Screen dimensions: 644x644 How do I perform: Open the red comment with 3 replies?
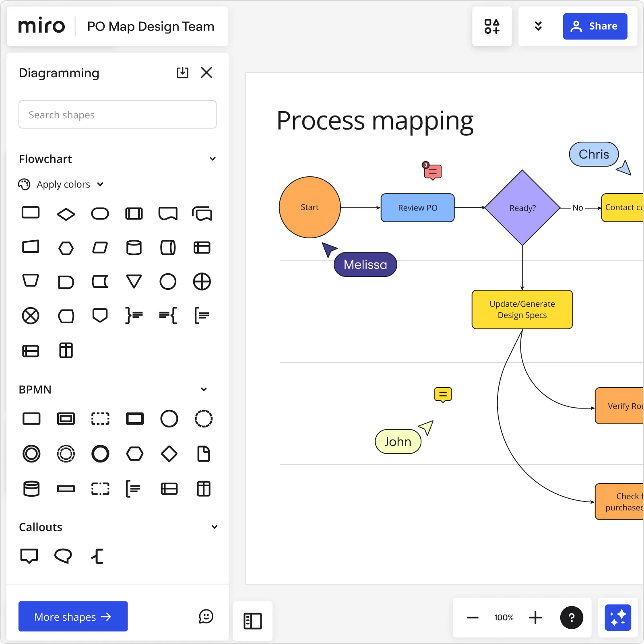[x=432, y=171]
